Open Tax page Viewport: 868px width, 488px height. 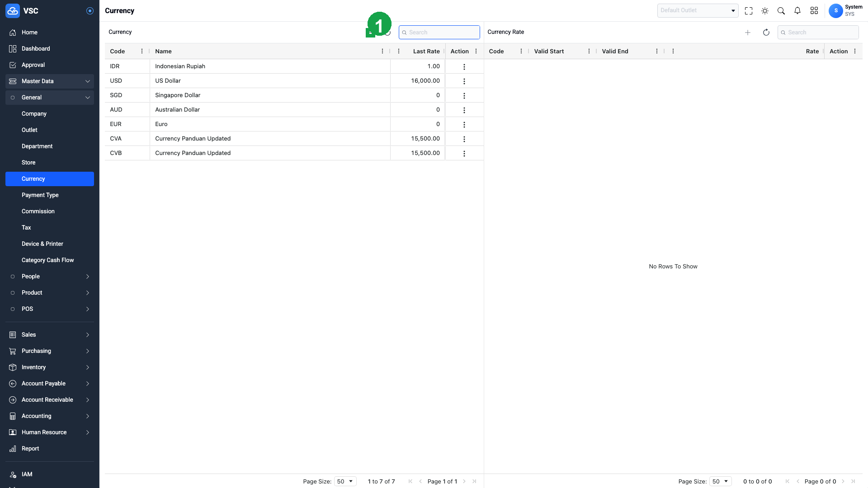pyautogui.click(x=50, y=228)
